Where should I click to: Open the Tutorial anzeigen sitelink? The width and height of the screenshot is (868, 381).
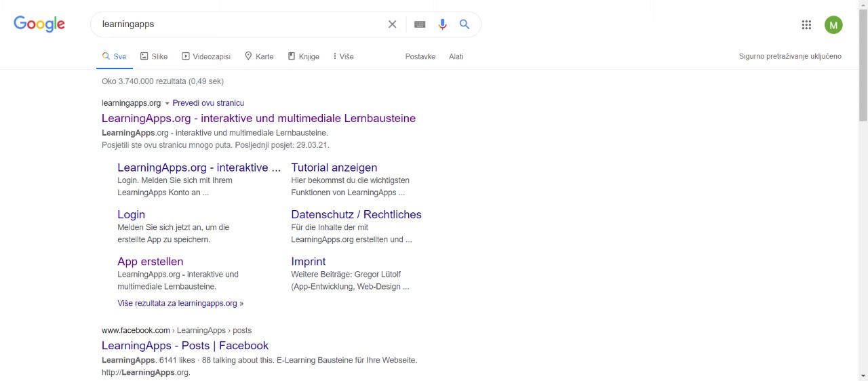click(334, 167)
